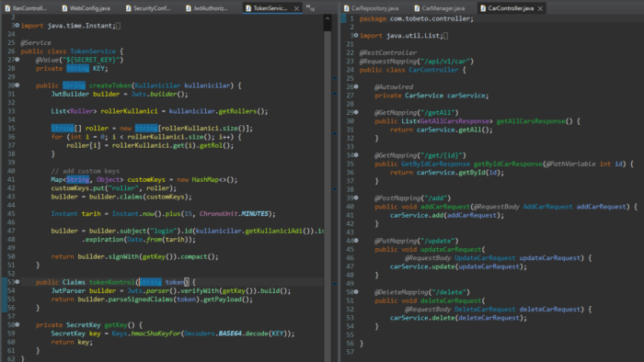
Task: Collapse the updateCarRequest method fold
Action: tap(356, 241)
